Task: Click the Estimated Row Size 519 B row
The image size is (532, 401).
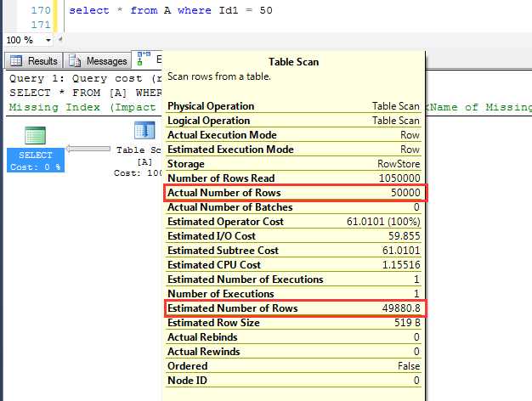Action: point(293,323)
